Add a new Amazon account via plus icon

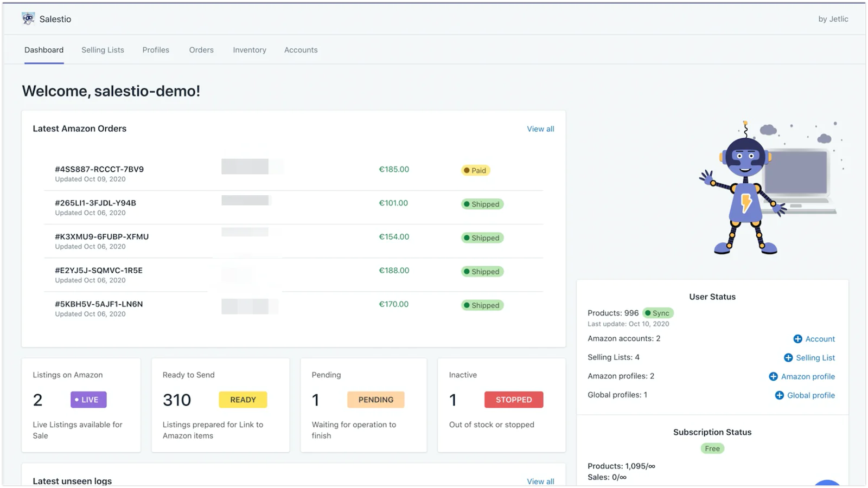pyautogui.click(x=798, y=339)
